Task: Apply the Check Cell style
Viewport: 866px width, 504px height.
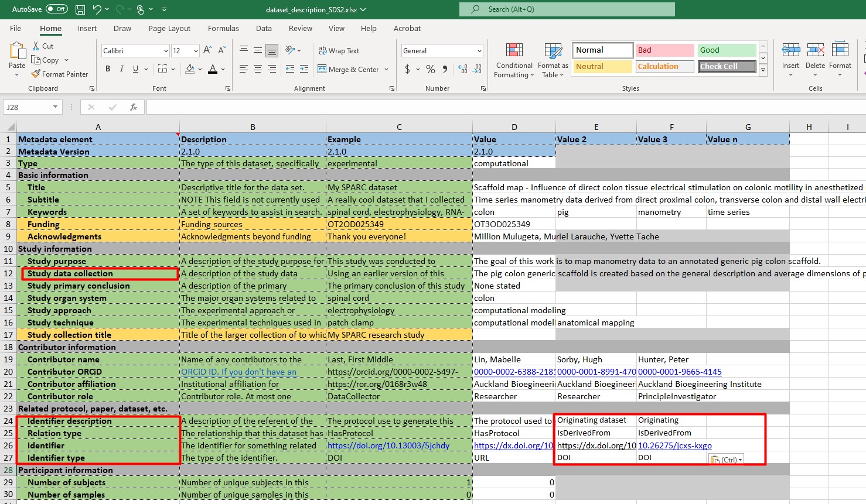Action: point(727,67)
